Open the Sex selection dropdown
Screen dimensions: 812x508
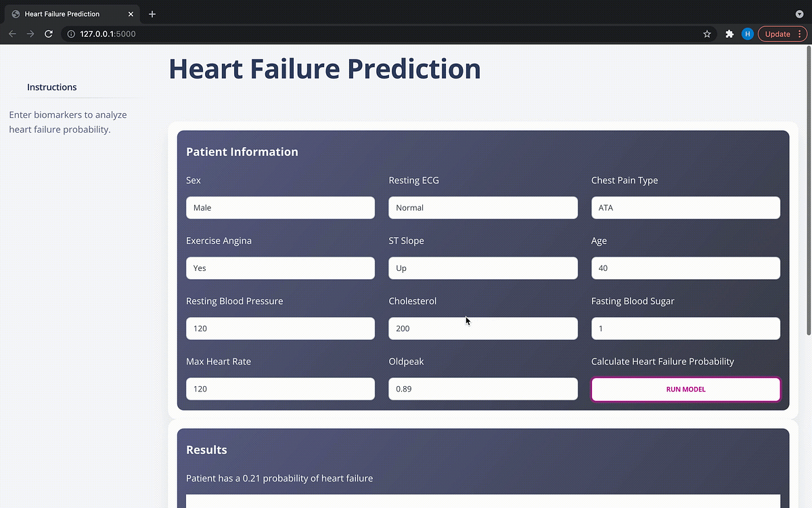tap(280, 207)
